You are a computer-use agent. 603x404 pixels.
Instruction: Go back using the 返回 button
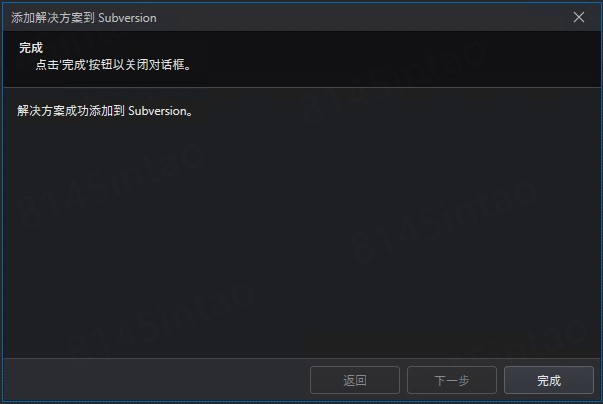pyautogui.click(x=355, y=380)
